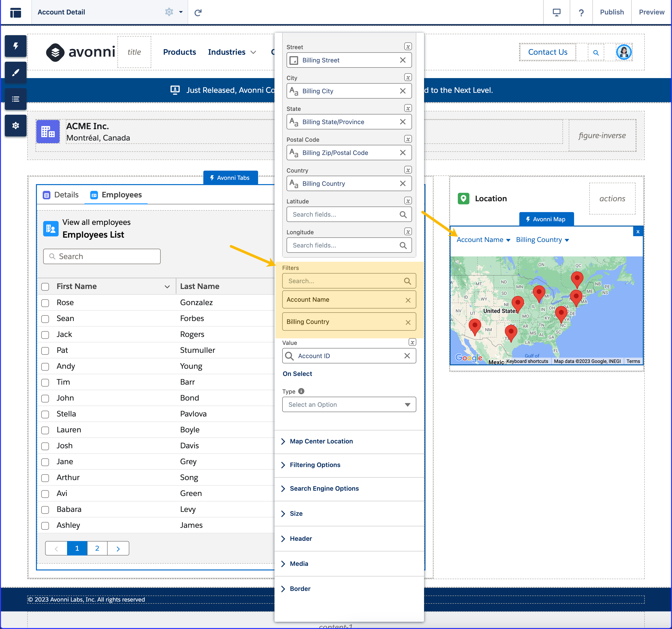Click the Publish button
The image size is (672, 629).
pos(611,12)
